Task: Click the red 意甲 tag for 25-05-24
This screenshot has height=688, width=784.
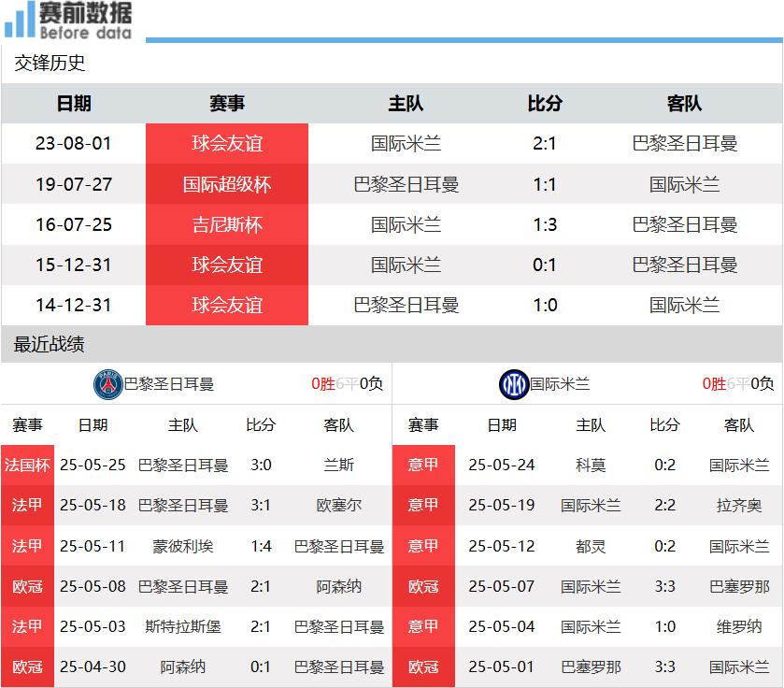Action: (423, 465)
